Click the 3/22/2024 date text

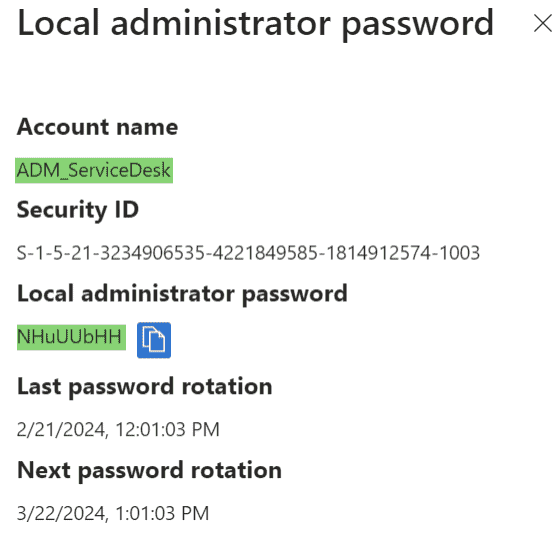point(62,513)
